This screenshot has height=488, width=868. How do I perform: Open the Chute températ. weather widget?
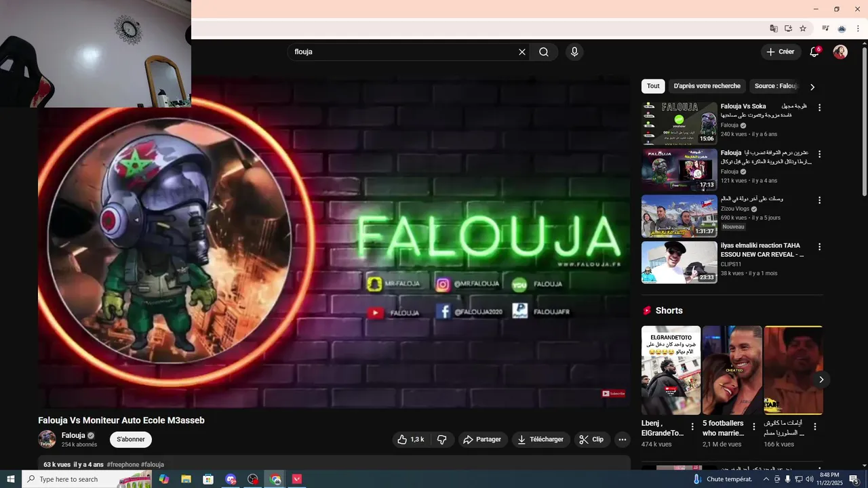pyautogui.click(x=724, y=479)
